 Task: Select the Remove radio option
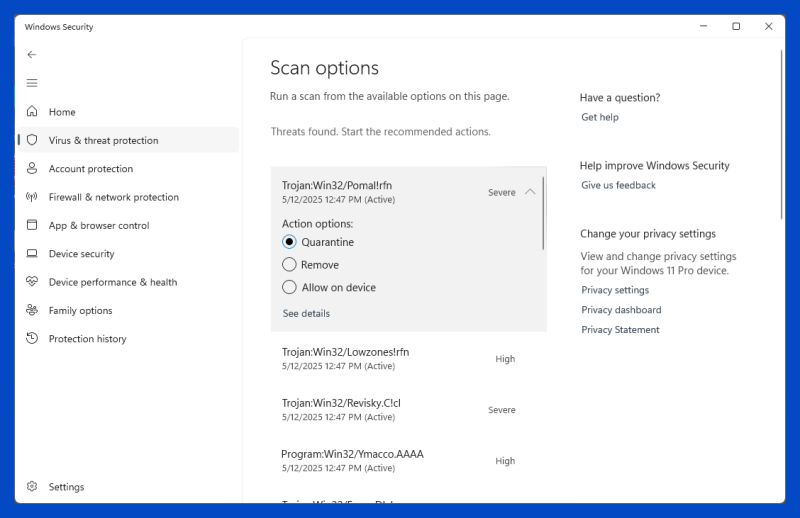289,264
